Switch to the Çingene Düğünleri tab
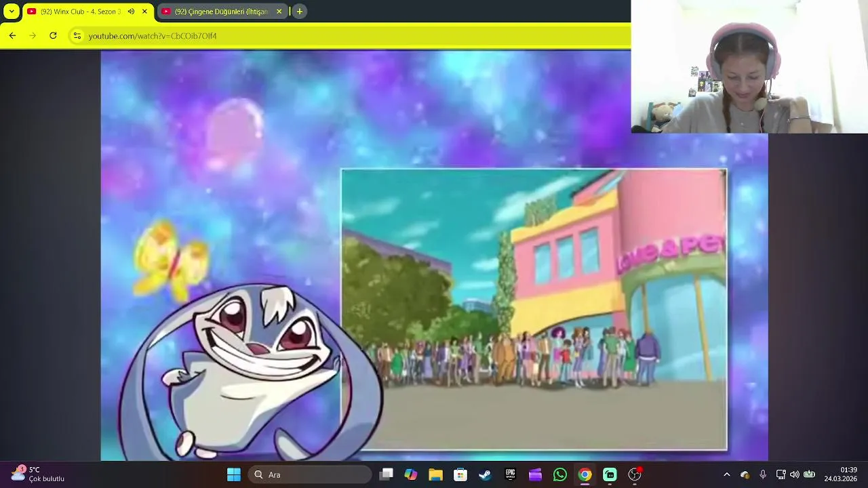This screenshot has height=488, width=868. 222,12
